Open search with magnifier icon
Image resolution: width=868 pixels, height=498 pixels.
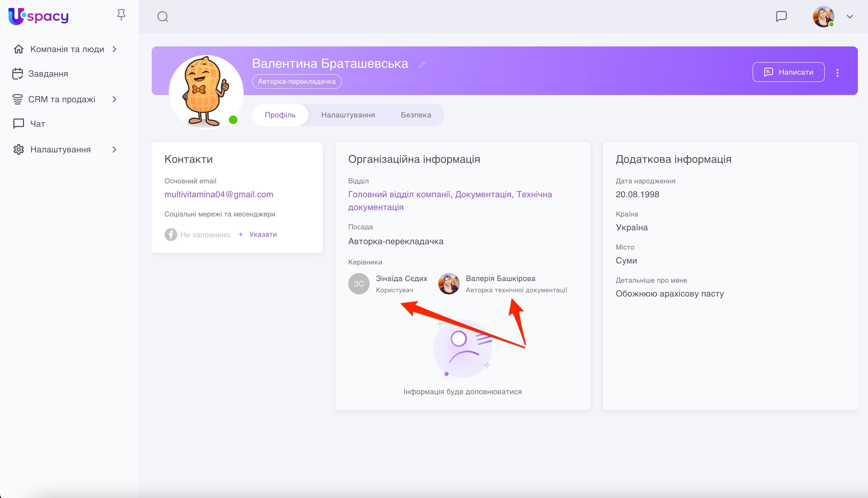(163, 17)
